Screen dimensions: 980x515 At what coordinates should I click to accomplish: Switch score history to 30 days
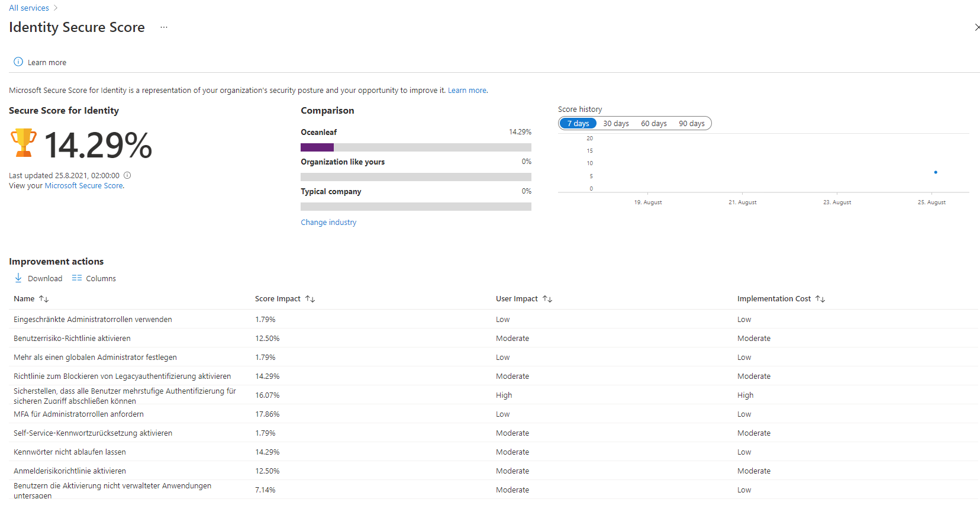click(616, 123)
